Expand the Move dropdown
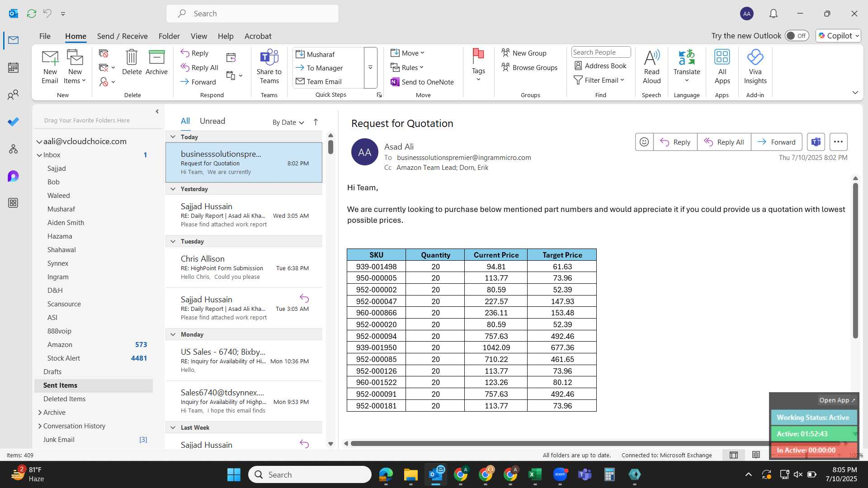 (407, 53)
